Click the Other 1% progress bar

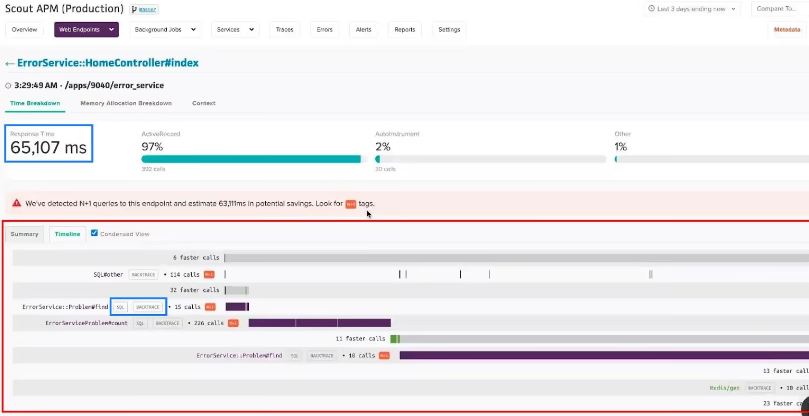(x=711, y=159)
